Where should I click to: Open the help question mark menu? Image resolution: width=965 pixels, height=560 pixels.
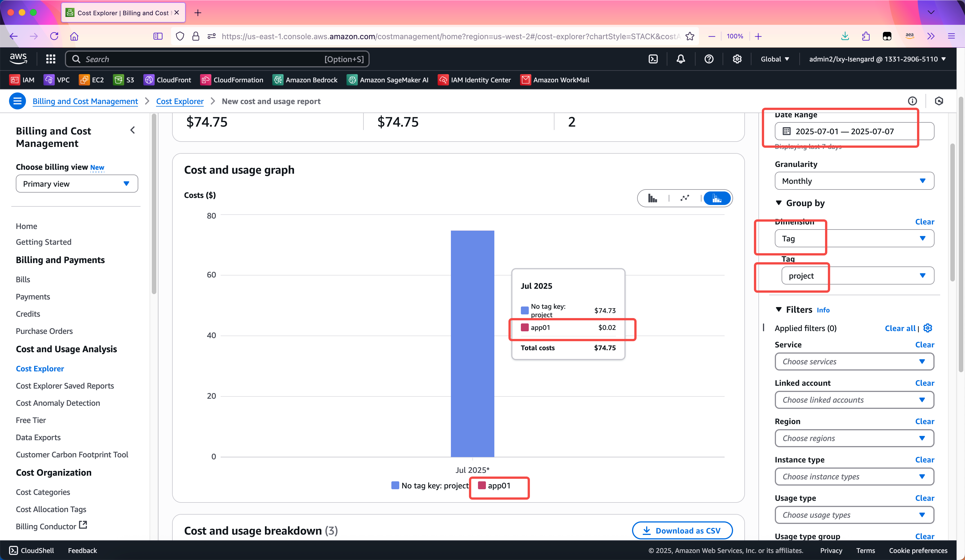click(709, 59)
